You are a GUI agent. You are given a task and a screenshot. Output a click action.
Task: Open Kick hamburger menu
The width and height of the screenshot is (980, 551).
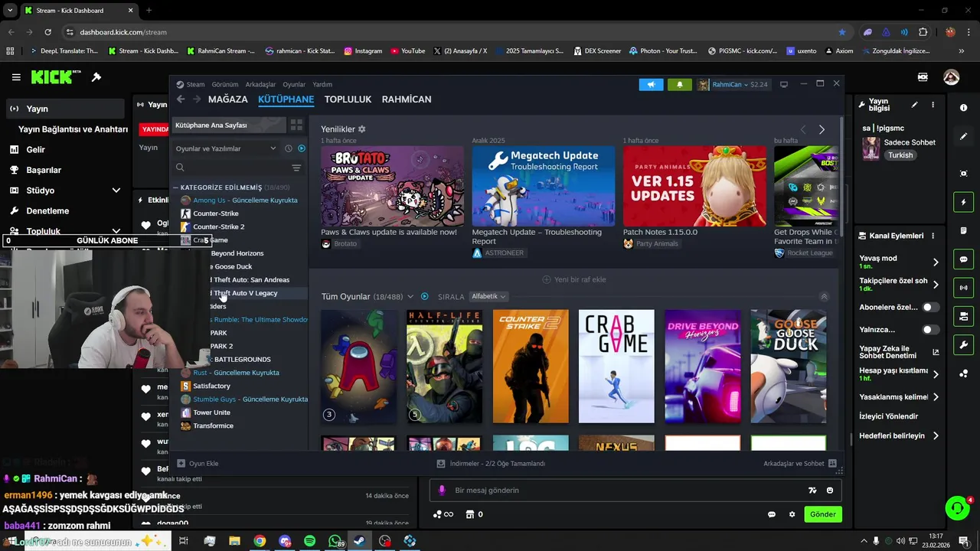pyautogui.click(x=16, y=77)
